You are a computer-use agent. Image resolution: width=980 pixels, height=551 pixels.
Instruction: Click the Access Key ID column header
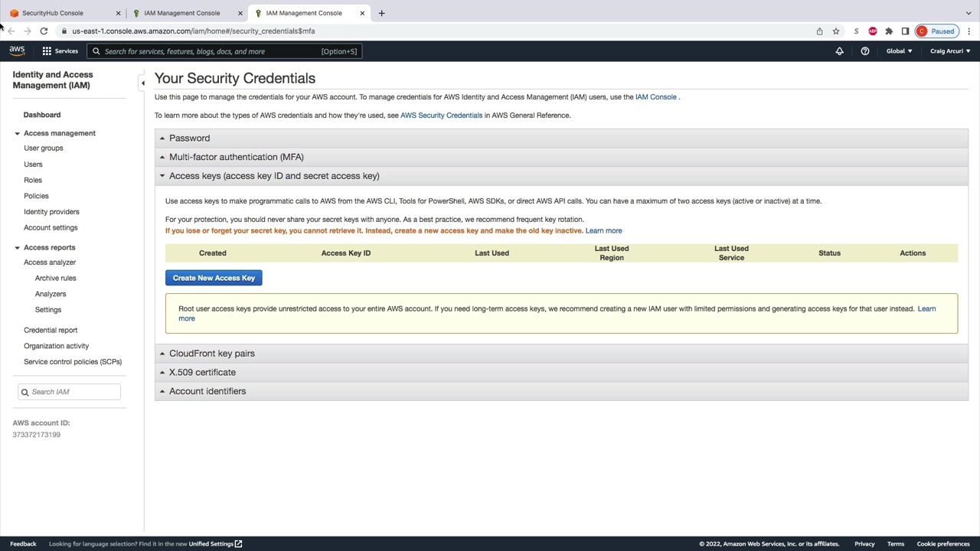[346, 253]
